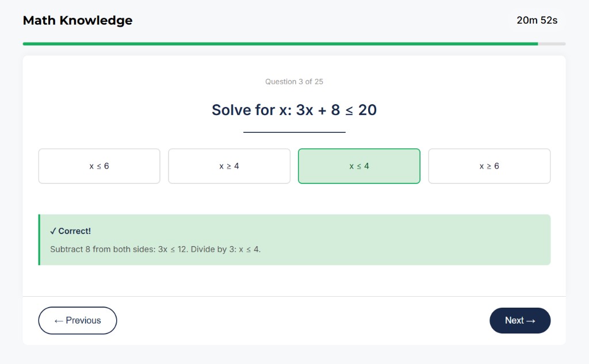Image resolution: width=589 pixels, height=364 pixels.
Task: Go back with the Previous button
Action: point(77,320)
